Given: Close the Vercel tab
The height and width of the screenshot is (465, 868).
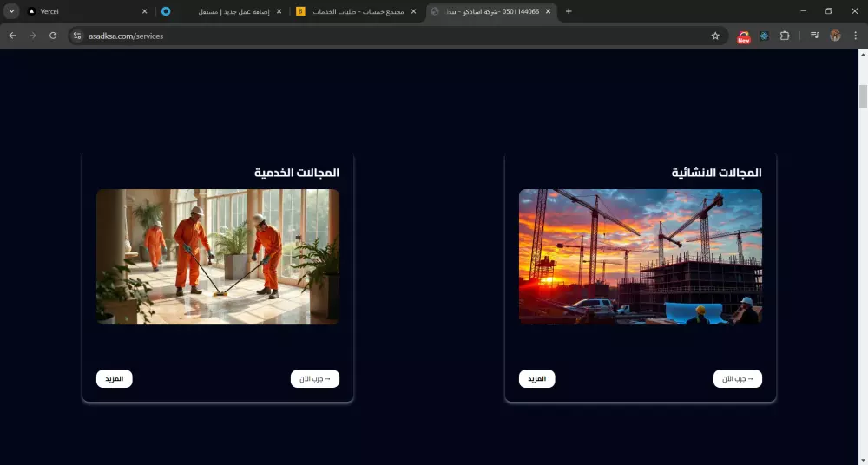Looking at the screenshot, I should pyautogui.click(x=144, y=11).
